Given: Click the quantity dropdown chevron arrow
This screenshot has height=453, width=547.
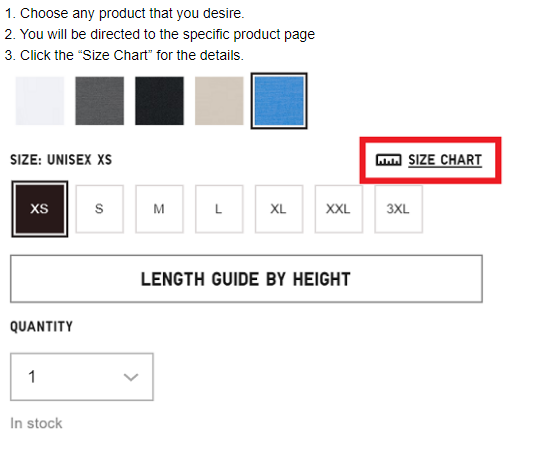Looking at the screenshot, I should [x=131, y=377].
